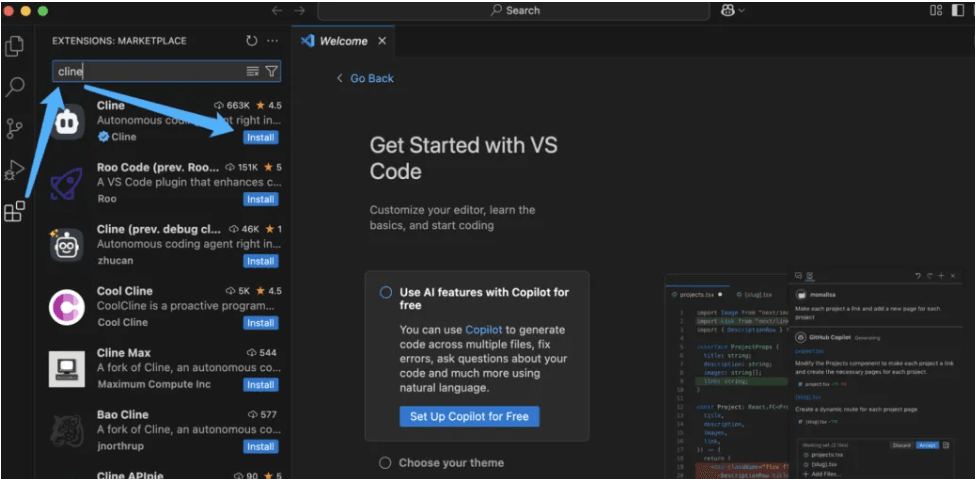
Task: Open the Cline extension title
Action: 111,106
